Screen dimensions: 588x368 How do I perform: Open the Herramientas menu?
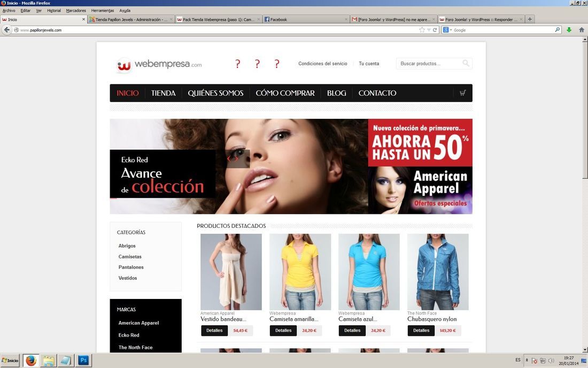point(103,11)
